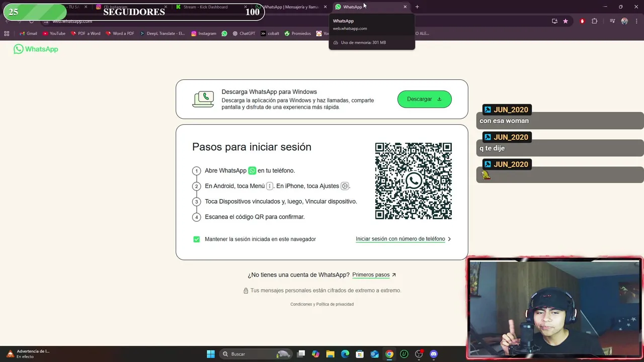The height and width of the screenshot is (362, 644).
Task: Open the Windows Start menu
Action: click(x=211, y=354)
